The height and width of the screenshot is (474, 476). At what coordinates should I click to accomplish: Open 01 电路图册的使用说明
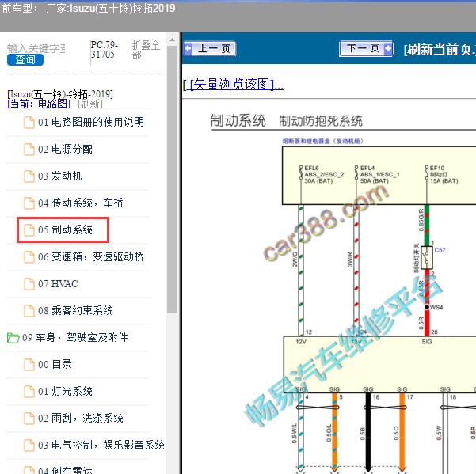(x=91, y=122)
